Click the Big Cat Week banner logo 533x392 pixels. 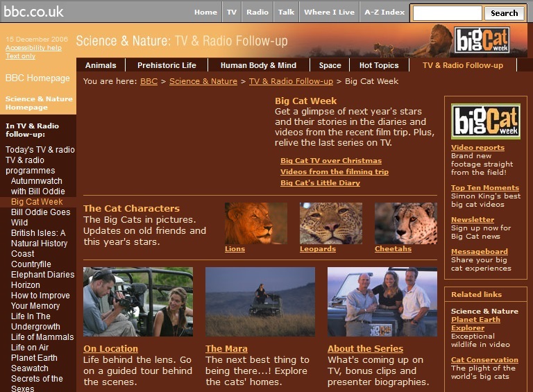[x=482, y=40]
